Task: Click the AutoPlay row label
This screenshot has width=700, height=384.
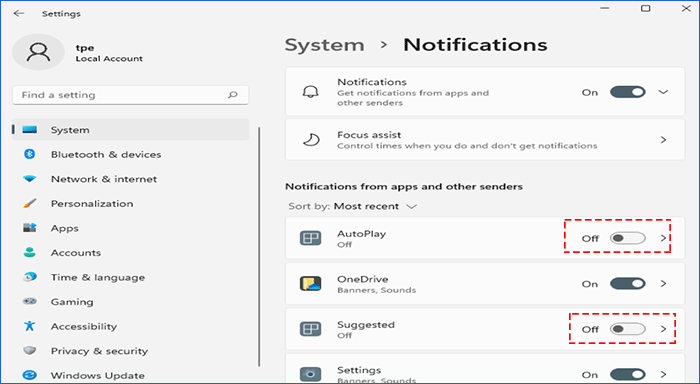Action: 361,234
